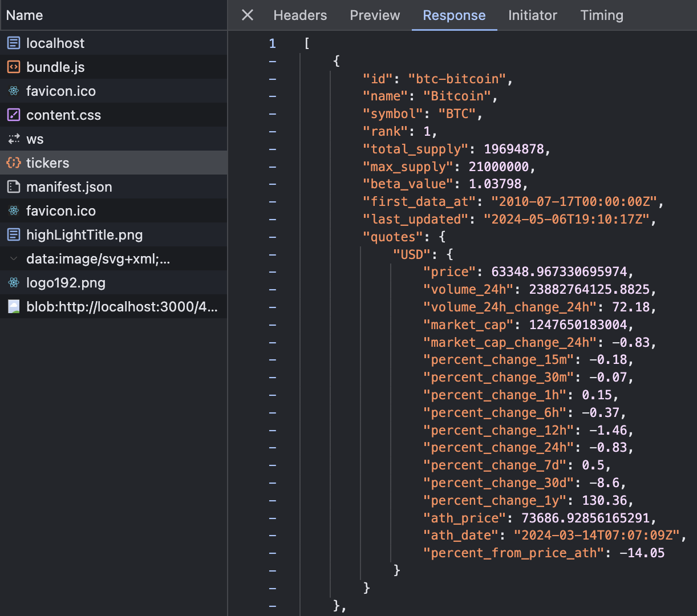697x616 pixels.
Task: Click the percent_change_7d value 0.5
Action: [593, 465]
